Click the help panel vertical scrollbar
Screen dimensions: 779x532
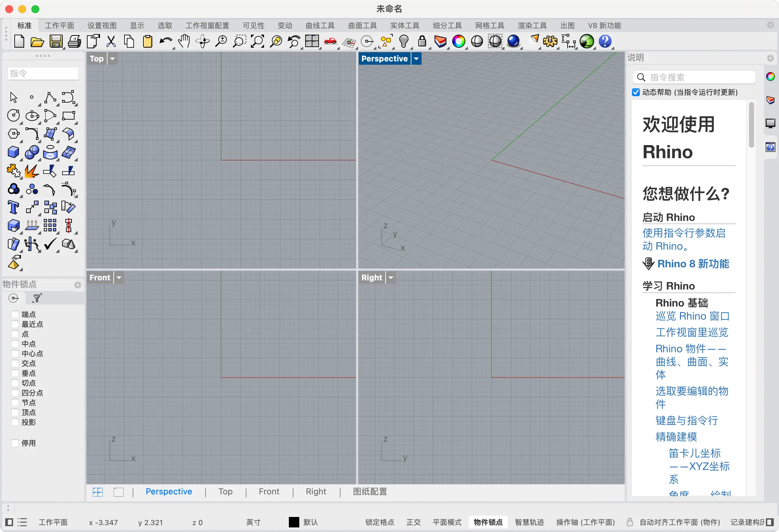pos(751,125)
